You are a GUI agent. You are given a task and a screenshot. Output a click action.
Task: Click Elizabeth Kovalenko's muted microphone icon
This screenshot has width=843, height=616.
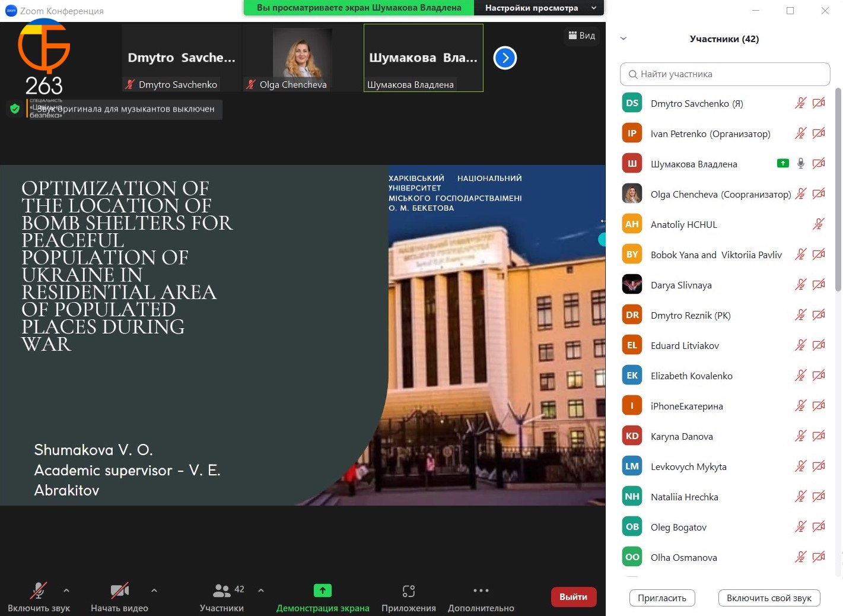pyautogui.click(x=801, y=376)
